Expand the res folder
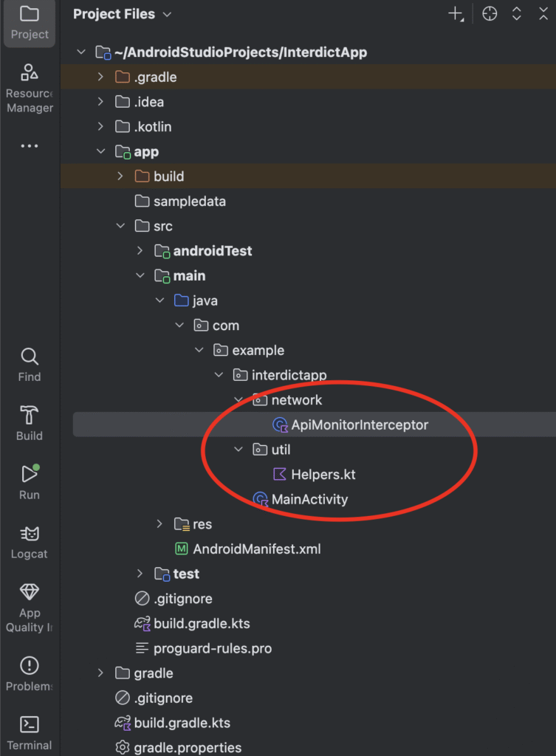556x756 pixels. click(x=159, y=524)
